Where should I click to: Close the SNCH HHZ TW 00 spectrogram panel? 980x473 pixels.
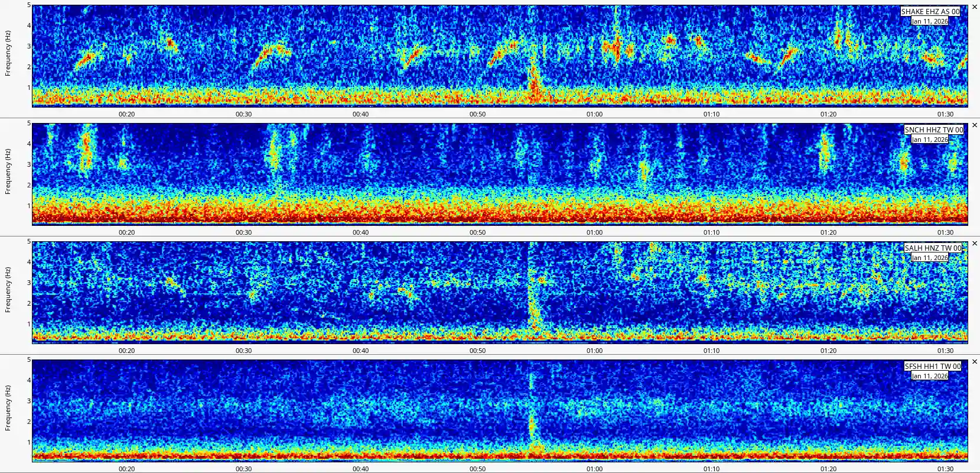(x=975, y=125)
